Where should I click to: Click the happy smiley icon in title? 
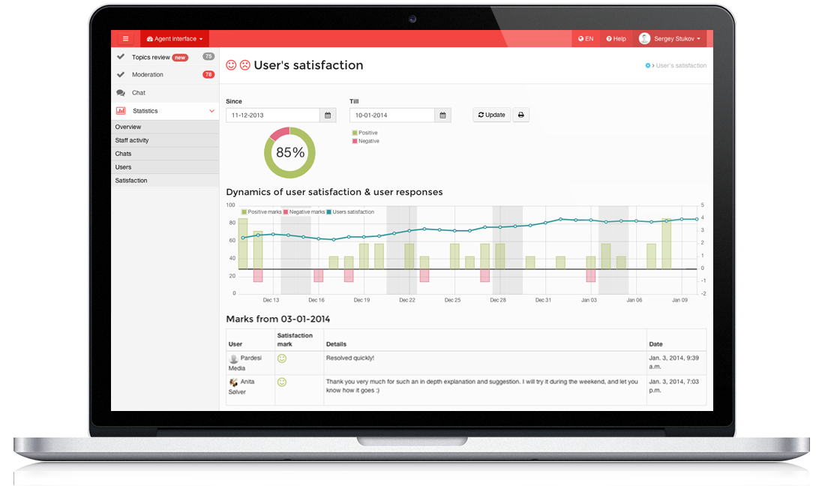pyautogui.click(x=231, y=65)
